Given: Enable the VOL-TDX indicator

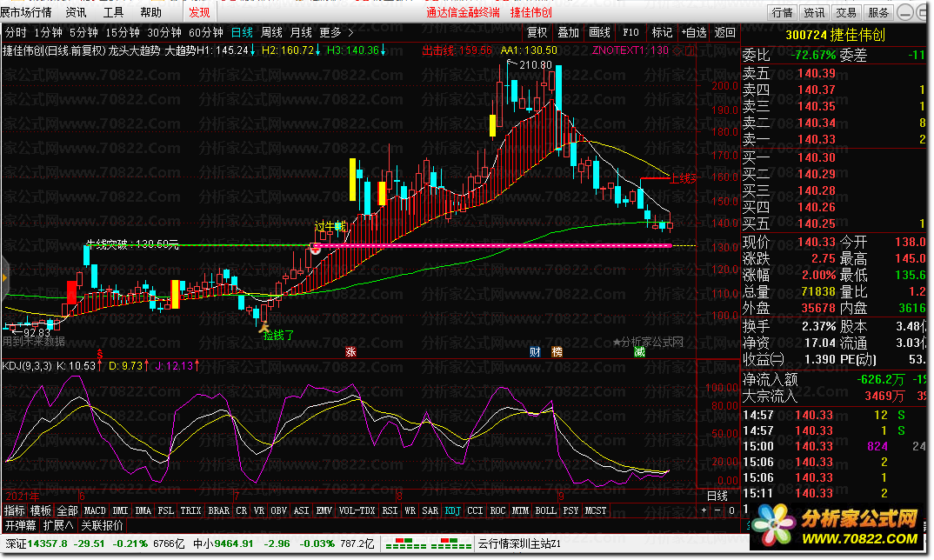Looking at the screenshot, I should (x=357, y=510).
